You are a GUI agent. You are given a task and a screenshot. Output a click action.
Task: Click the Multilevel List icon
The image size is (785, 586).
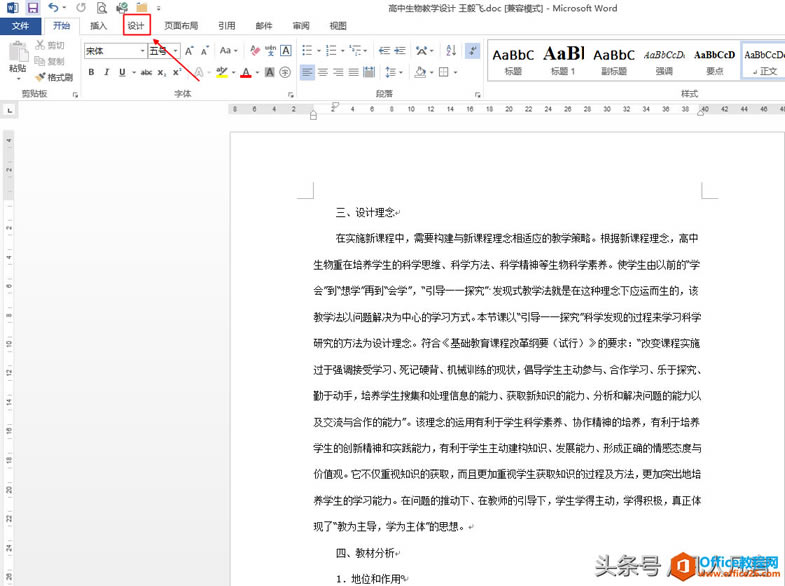tap(355, 51)
